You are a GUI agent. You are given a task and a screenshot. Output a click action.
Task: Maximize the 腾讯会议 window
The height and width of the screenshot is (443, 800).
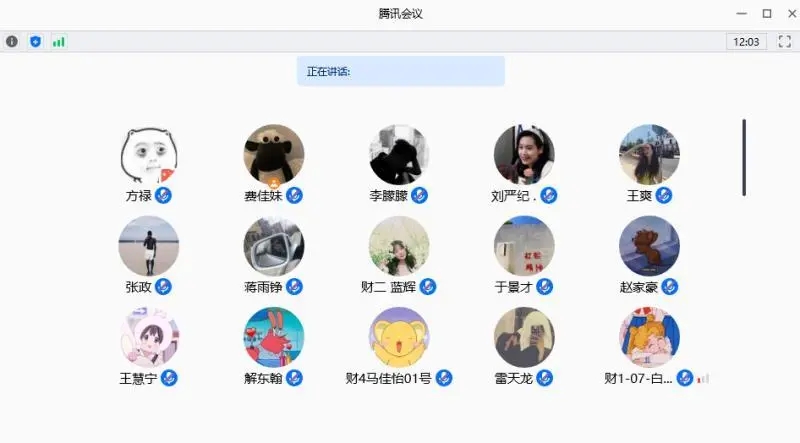767,14
